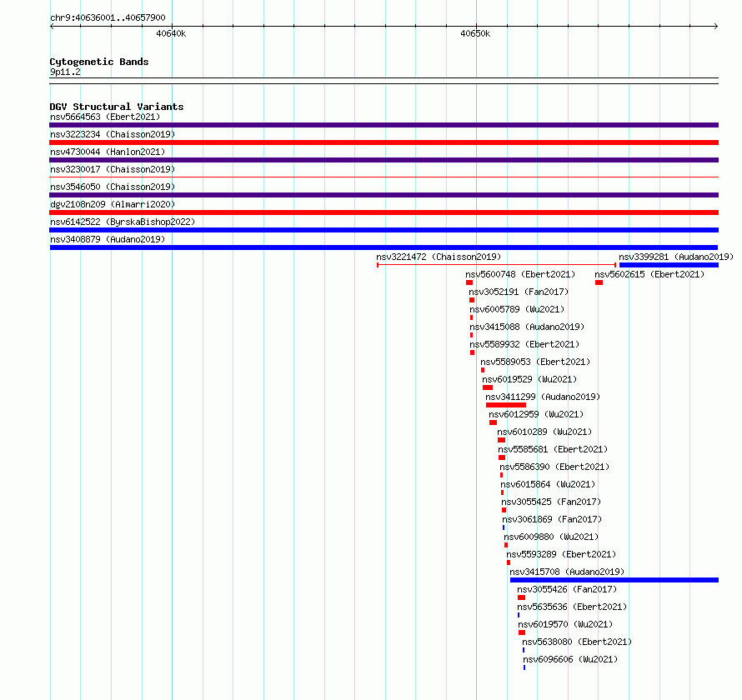Click the nsv5585681 (Ebert2021) label
Screen dimensions: 742x700
click(553, 449)
